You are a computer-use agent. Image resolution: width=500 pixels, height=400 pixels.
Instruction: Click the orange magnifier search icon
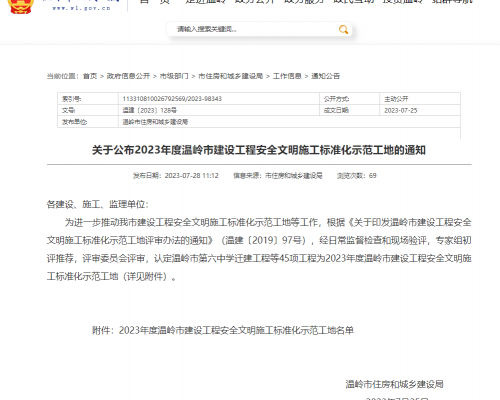pos(343,30)
